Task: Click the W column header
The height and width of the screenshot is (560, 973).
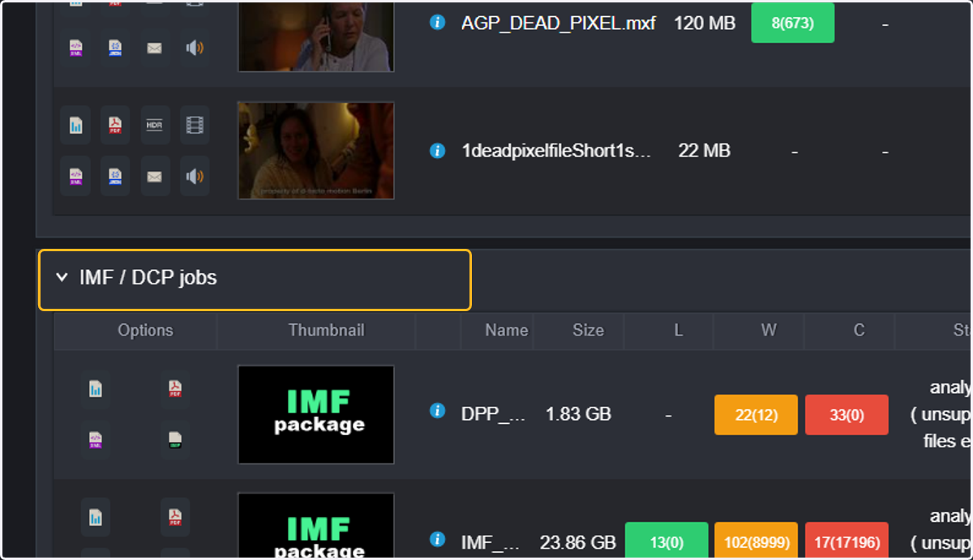Action: 769,331
